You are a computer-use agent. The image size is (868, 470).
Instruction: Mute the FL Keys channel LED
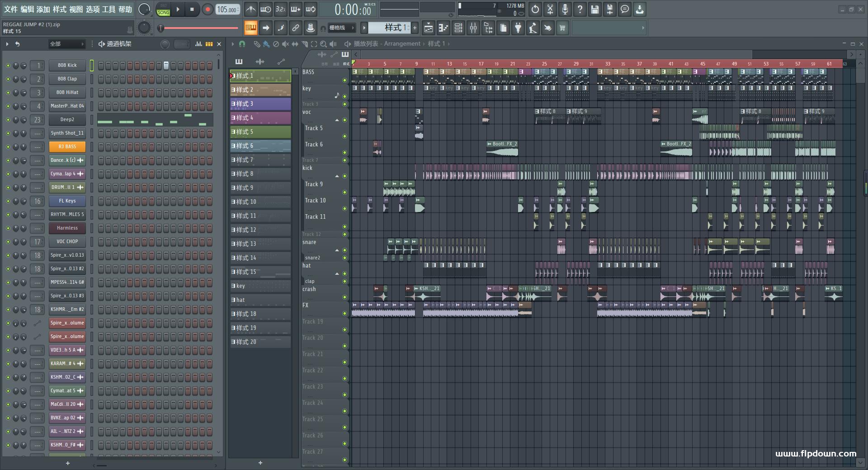[x=8, y=201]
